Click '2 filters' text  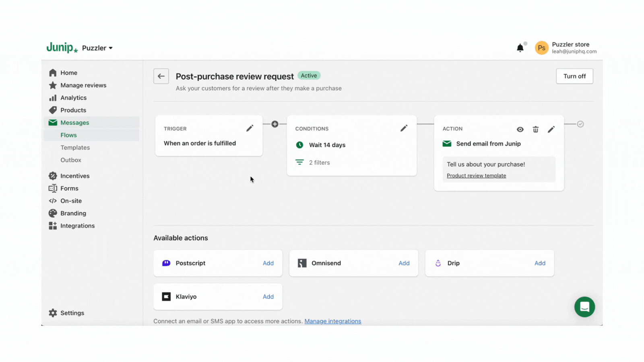[319, 162]
